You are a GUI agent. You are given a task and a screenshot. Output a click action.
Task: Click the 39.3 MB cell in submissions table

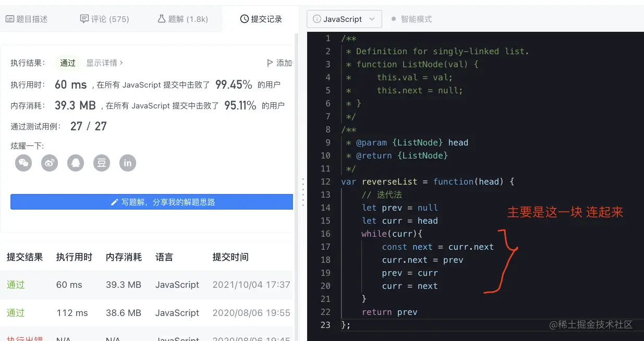pyautogui.click(x=124, y=285)
